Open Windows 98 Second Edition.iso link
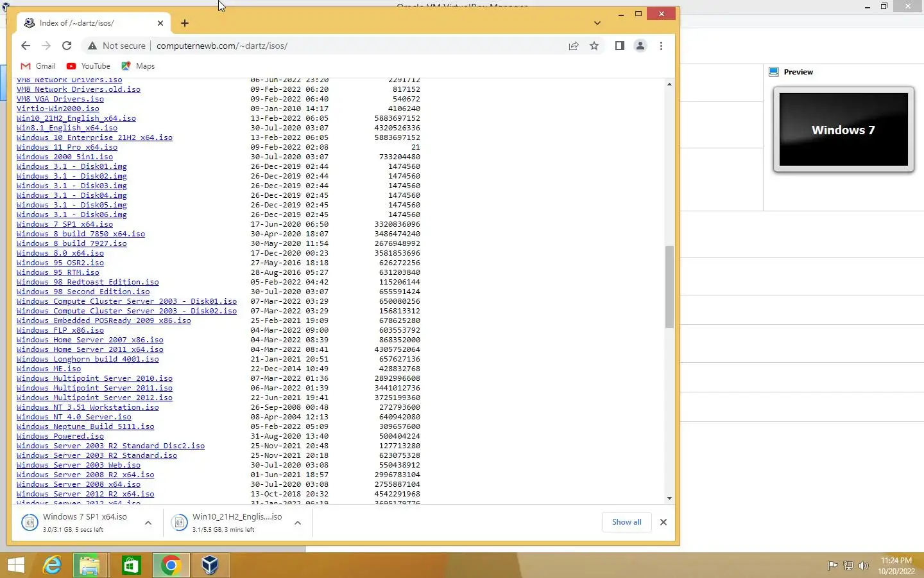Image resolution: width=924 pixels, height=578 pixels. tap(83, 292)
